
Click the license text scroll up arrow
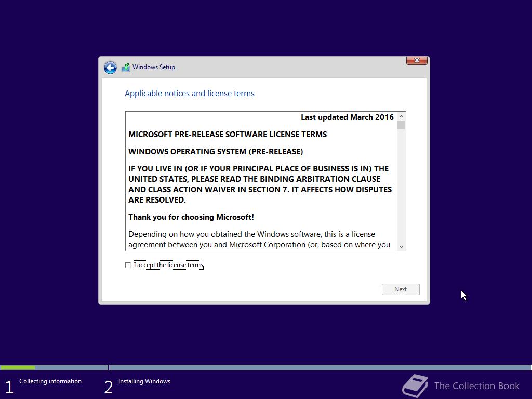pos(402,117)
